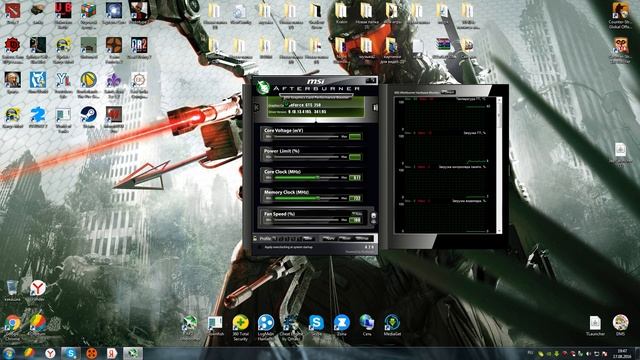Open the DR2 Dead Rising 2 shortcut
The height and width of the screenshot is (360, 640).
[x=139, y=45]
